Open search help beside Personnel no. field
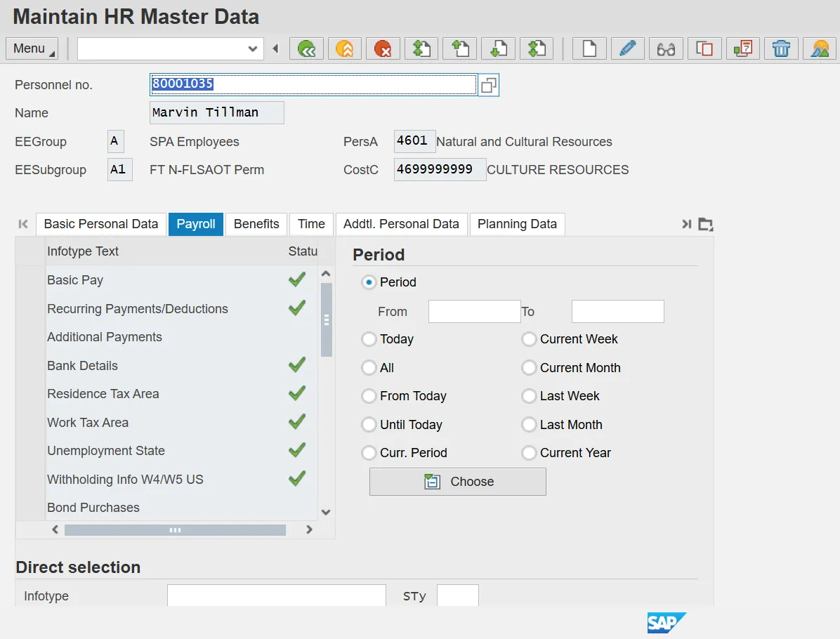The width and height of the screenshot is (840, 639). [x=489, y=85]
